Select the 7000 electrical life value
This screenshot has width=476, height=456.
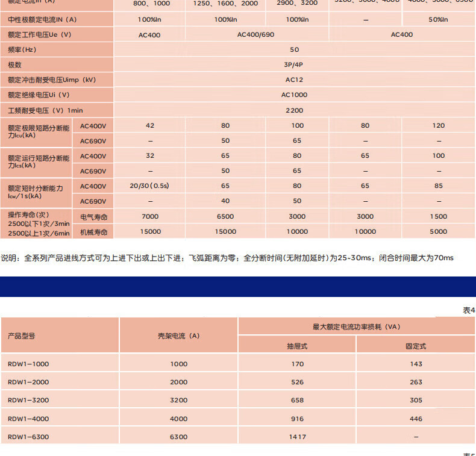tap(150, 216)
